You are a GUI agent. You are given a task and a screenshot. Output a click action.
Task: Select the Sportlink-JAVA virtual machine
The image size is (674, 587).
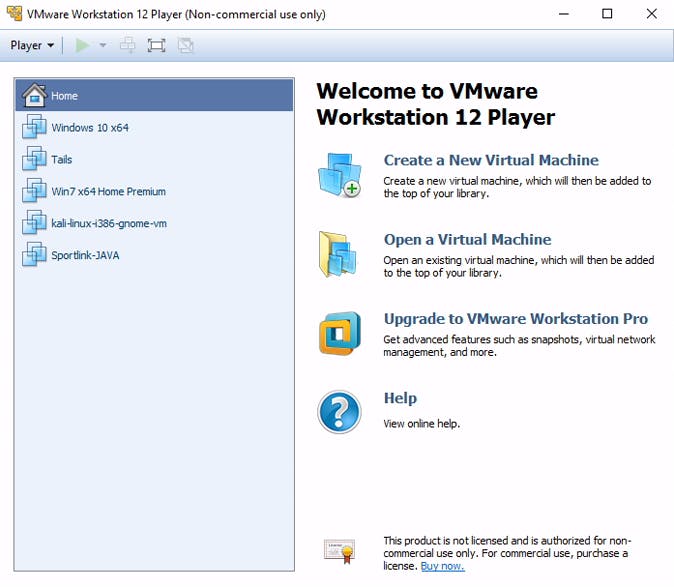pos(154,255)
